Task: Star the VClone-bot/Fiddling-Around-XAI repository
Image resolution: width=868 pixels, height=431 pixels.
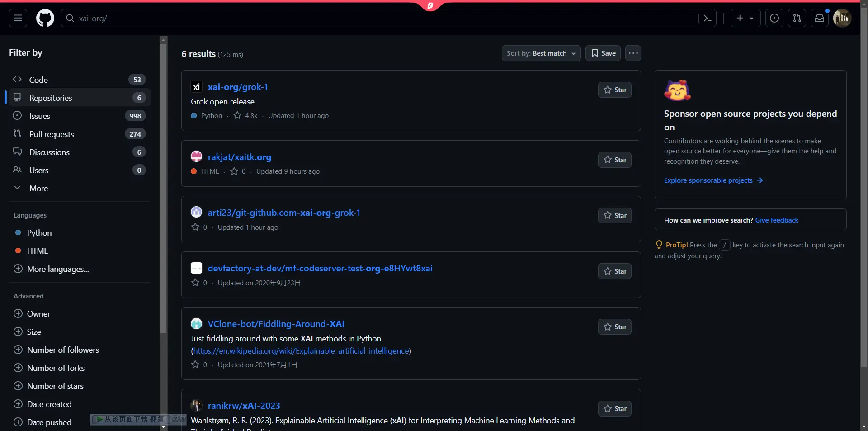Action: 615,327
